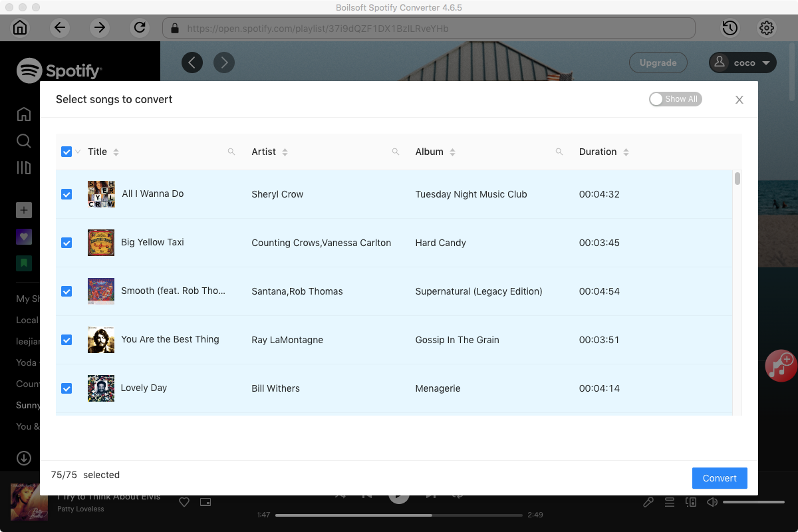
Task: Open converter settings gear
Action: click(767, 28)
